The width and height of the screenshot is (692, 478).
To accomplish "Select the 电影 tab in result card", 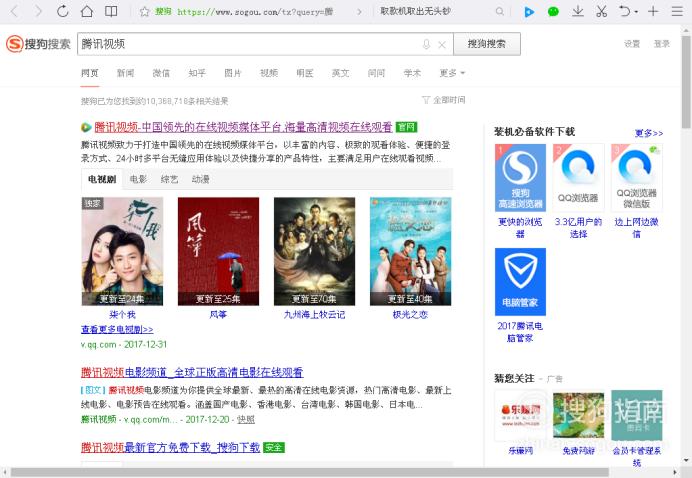I will tap(138, 179).
